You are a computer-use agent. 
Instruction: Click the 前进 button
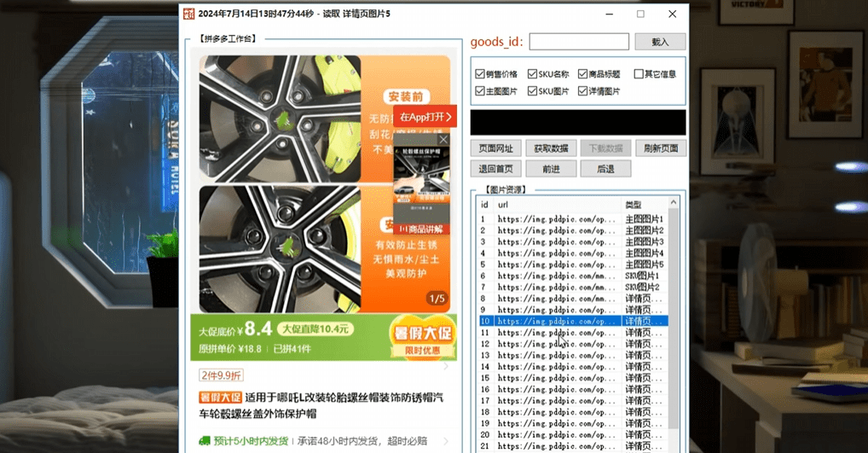552,169
